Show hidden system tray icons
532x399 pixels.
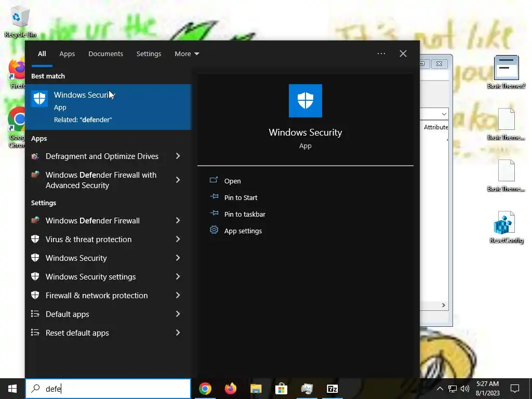pyautogui.click(x=440, y=389)
